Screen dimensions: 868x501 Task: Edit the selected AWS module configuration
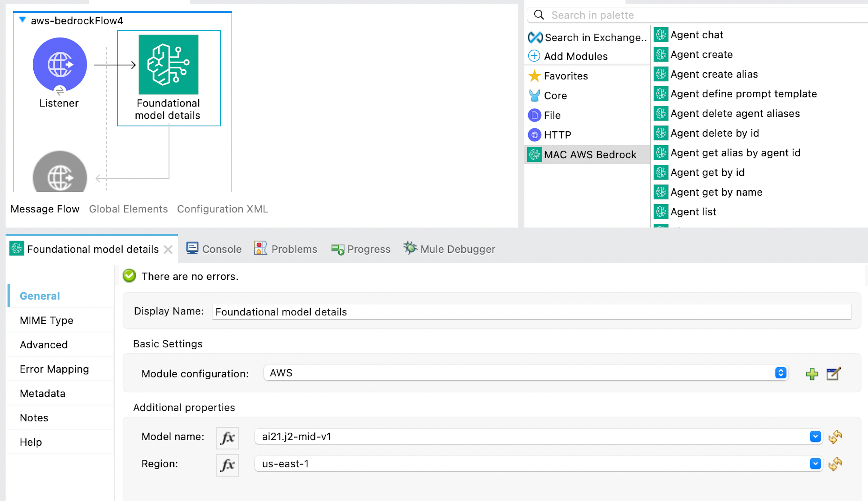point(833,374)
